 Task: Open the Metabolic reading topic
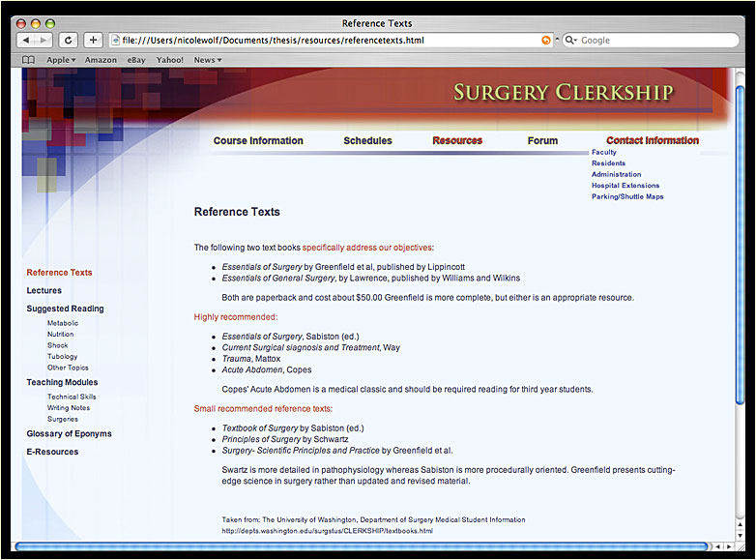(63, 323)
